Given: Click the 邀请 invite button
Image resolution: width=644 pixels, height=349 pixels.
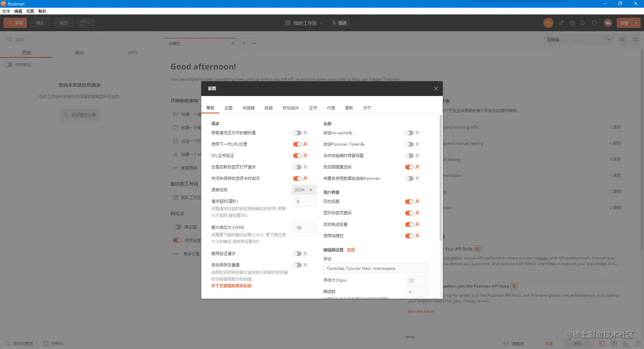Looking at the screenshot, I should (x=339, y=23).
